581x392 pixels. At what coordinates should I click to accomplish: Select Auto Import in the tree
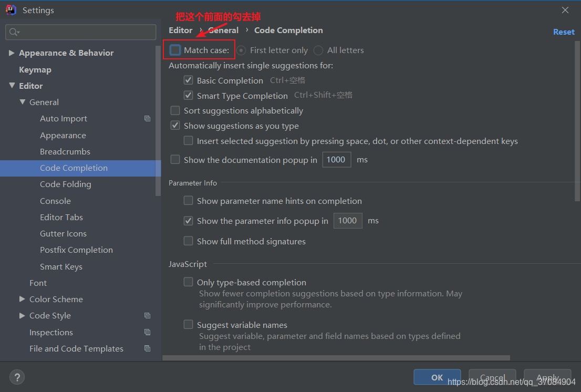coord(64,119)
